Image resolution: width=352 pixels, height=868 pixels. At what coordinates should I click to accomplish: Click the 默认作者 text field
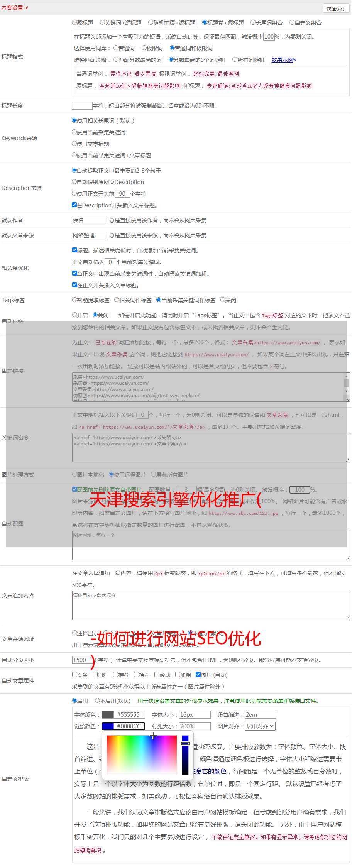89,220
